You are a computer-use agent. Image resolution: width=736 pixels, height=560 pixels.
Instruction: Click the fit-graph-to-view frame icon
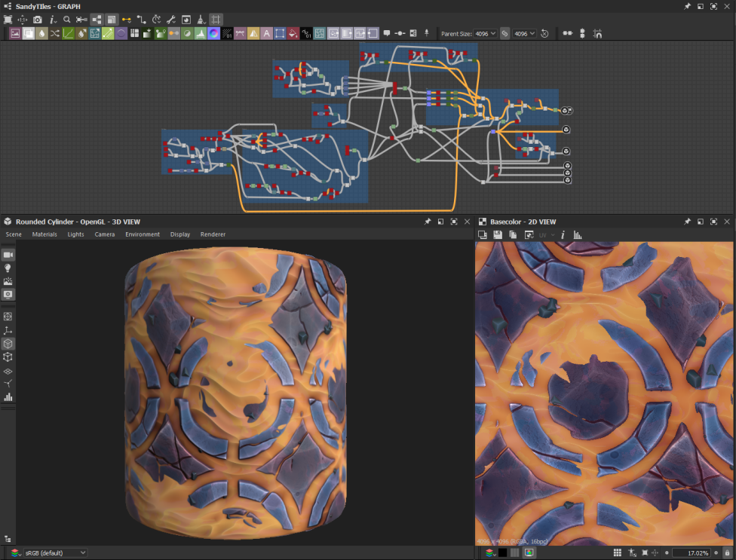point(8,20)
